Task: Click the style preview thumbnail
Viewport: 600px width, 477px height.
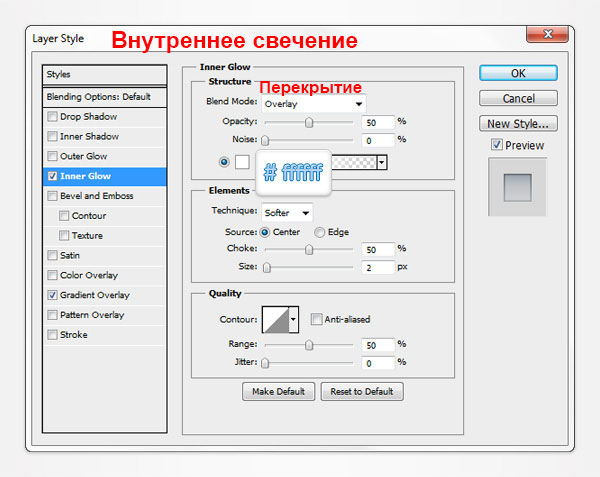Action: (x=517, y=187)
